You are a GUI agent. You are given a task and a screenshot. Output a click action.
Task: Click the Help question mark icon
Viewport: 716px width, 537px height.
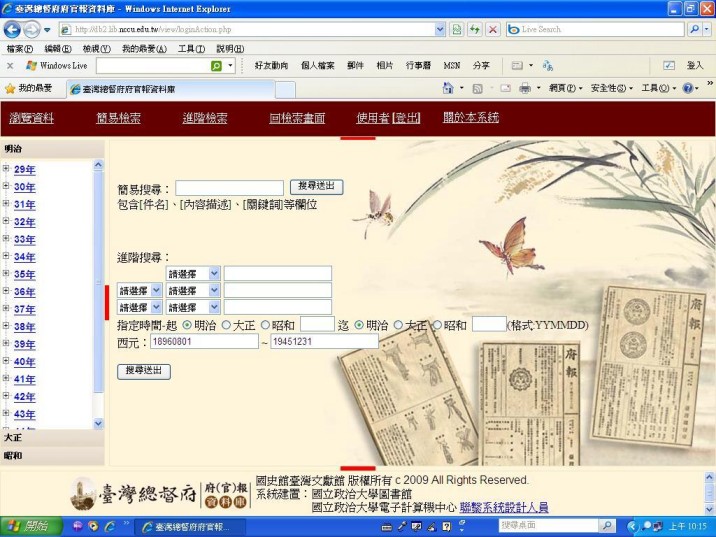(688, 88)
